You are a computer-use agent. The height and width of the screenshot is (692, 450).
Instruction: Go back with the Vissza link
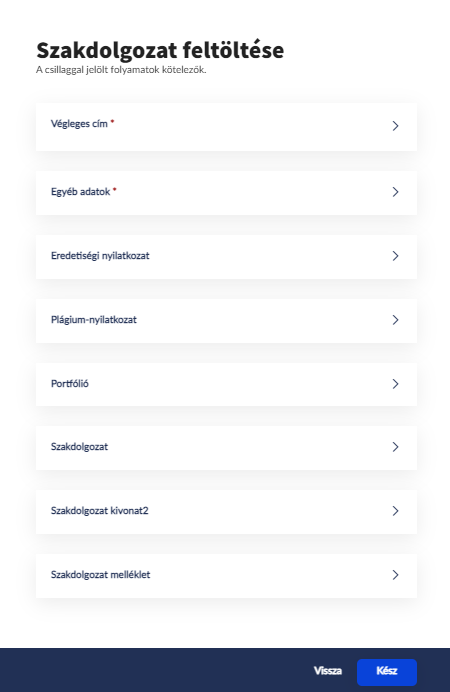click(328, 671)
